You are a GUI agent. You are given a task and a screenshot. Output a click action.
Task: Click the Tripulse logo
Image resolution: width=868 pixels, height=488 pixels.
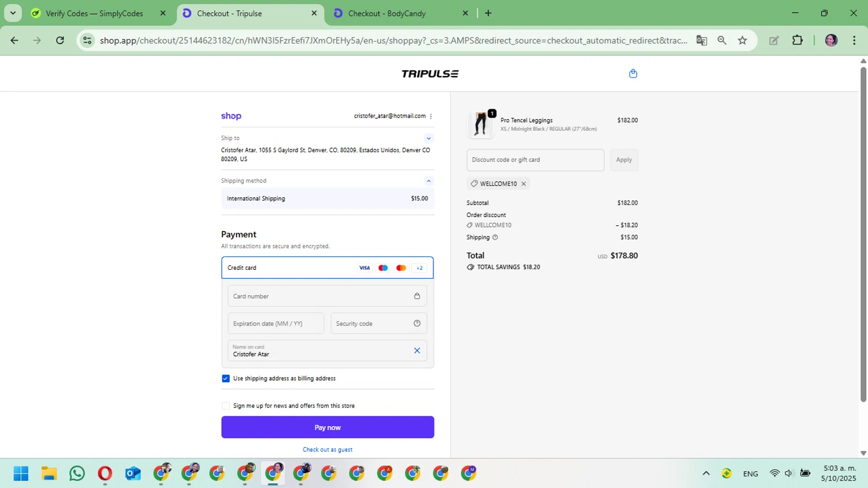[429, 74]
